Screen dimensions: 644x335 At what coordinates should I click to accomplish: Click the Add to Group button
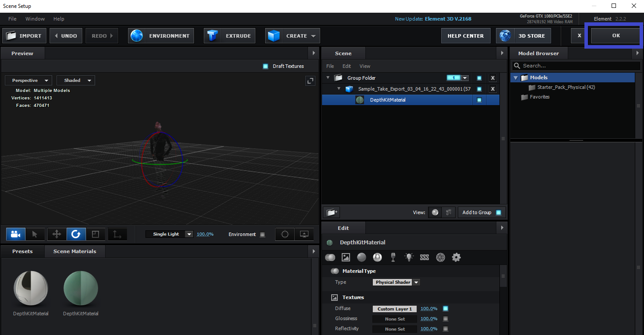click(x=481, y=212)
